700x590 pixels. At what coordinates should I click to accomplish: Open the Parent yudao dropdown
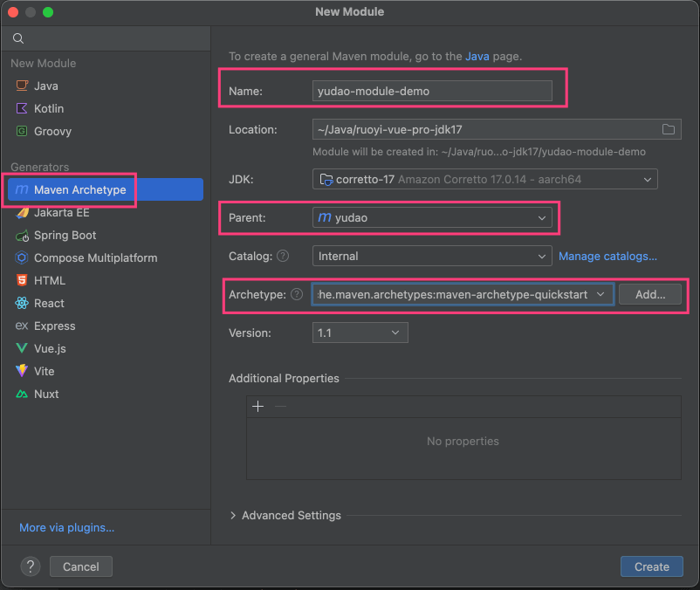coord(432,218)
